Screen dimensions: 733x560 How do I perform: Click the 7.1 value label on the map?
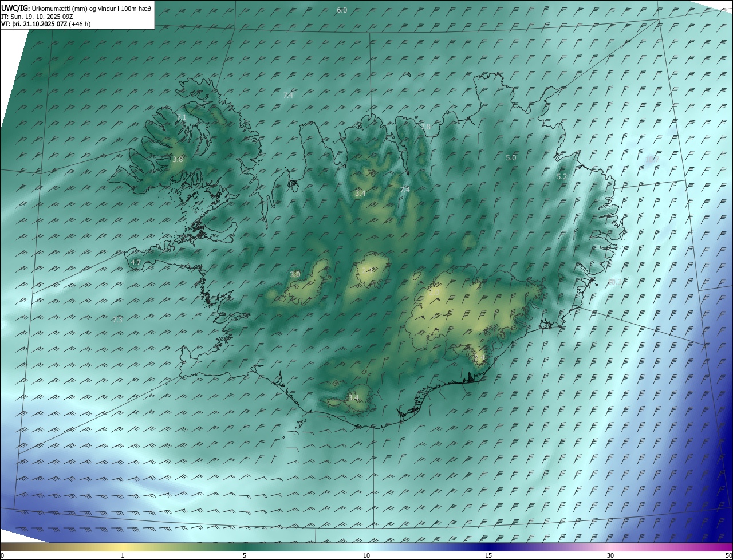pyautogui.click(x=182, y=117)
